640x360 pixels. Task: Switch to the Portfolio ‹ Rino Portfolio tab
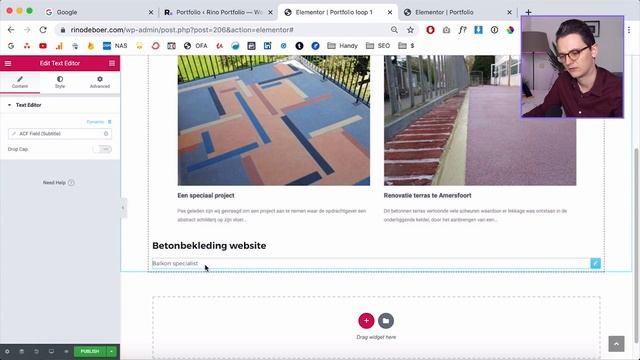218,12
